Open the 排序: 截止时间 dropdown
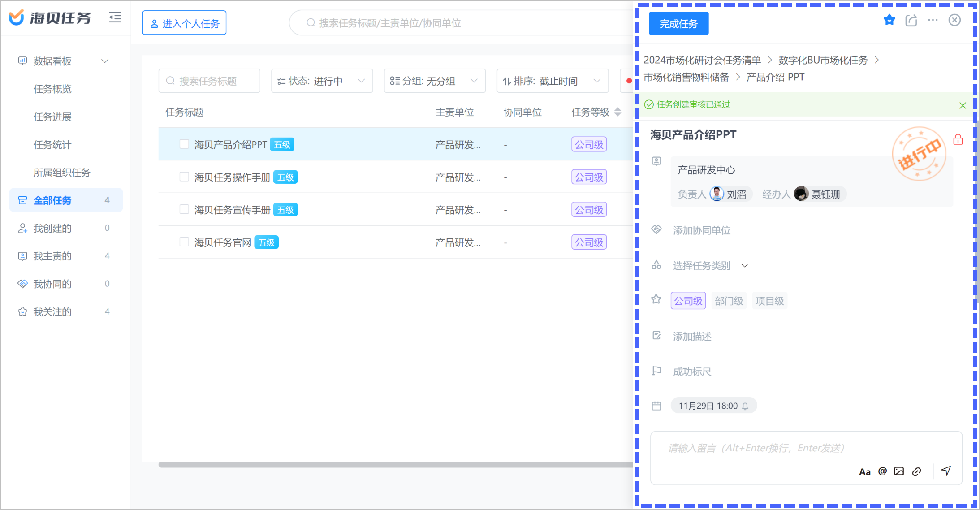This screenshot has height=510, width=980. pos(553,81)
